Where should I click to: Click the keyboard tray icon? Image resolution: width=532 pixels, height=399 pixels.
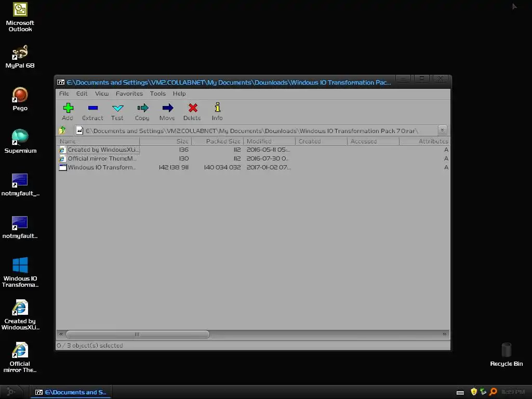[460, 392]
